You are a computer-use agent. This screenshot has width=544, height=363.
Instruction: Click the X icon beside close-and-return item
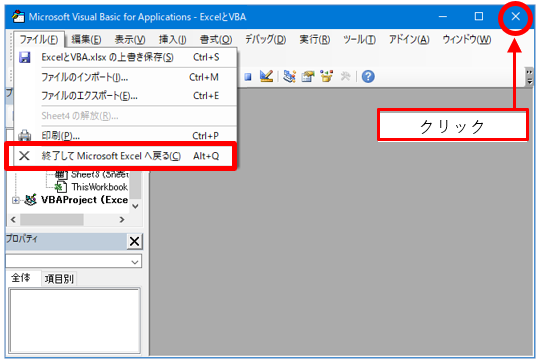pyautogui.click(x=24, y=156)
